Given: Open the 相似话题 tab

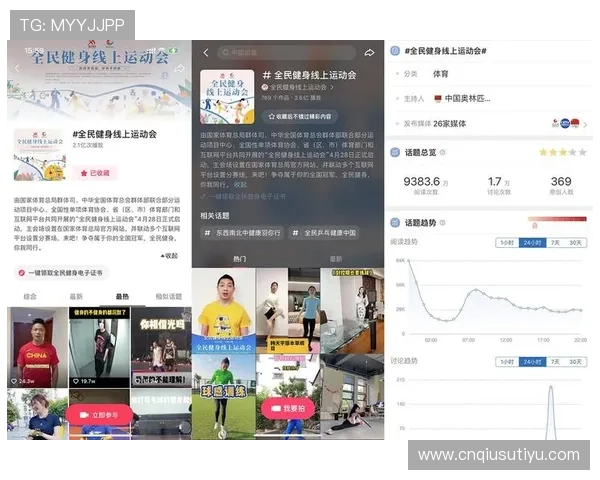Looking at the screenshot, I should coord(169,296).
